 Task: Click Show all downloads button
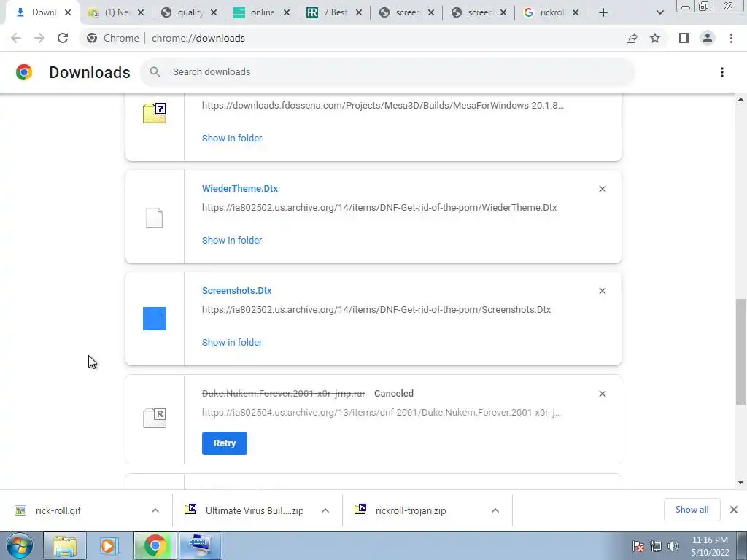point(692,510)
